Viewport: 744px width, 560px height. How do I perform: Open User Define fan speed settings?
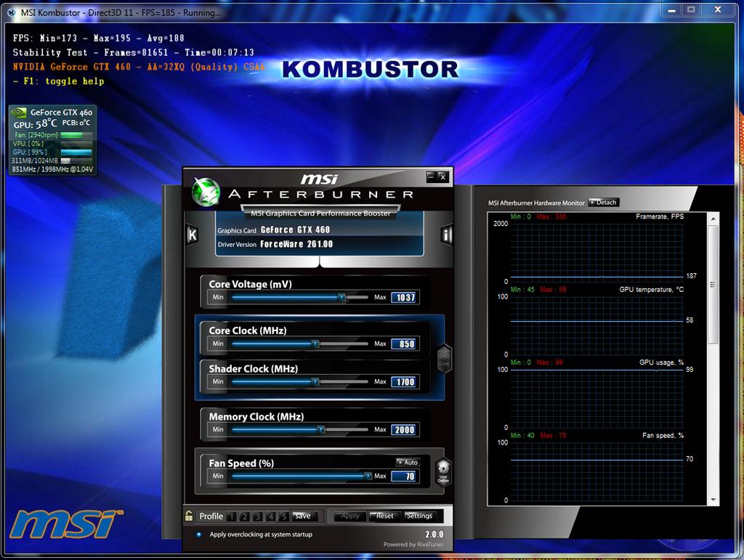tap(443, 472)
